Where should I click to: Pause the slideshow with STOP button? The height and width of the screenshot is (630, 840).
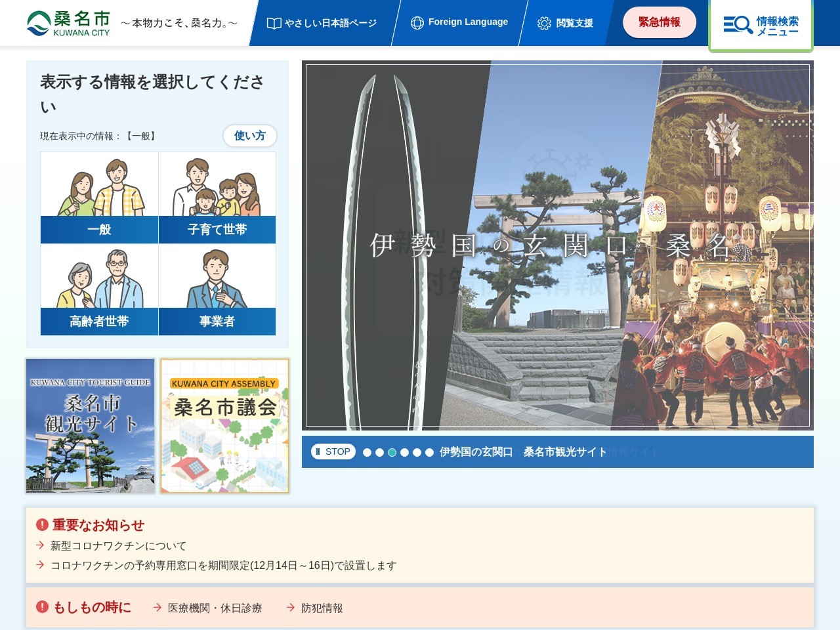pyautogui.click(x=333, y=451)
